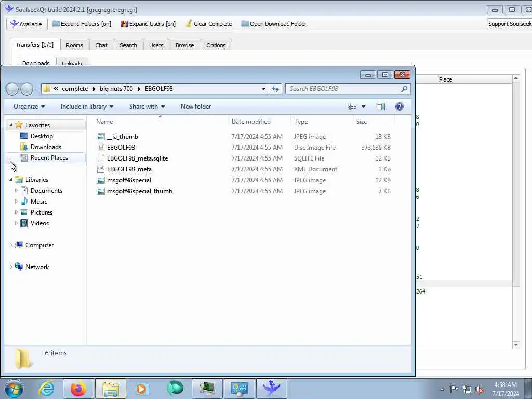532x399 pixels.
Task: Click the magnifier icon in Explorer search box
Action: click(x=404, y=89)
